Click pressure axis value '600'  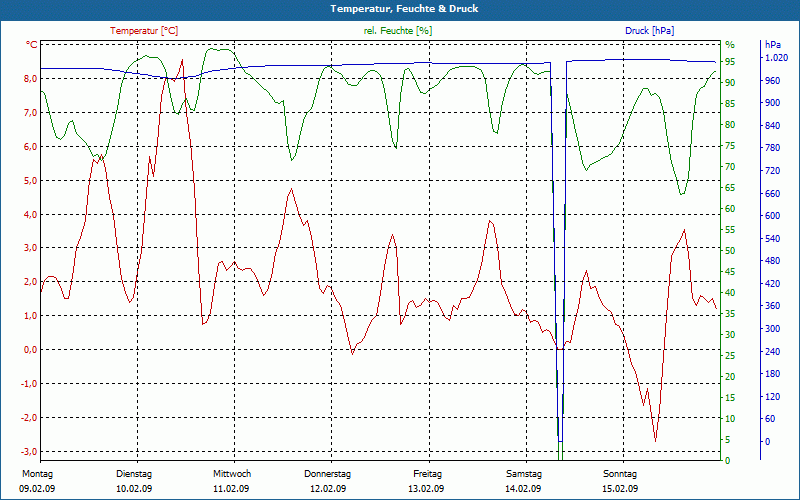(x=773, y=216)
